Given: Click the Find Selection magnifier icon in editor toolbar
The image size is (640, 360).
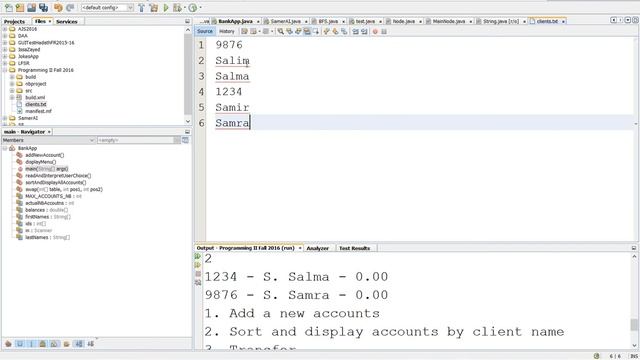Looking at the screenshot, I should (280, 31).
